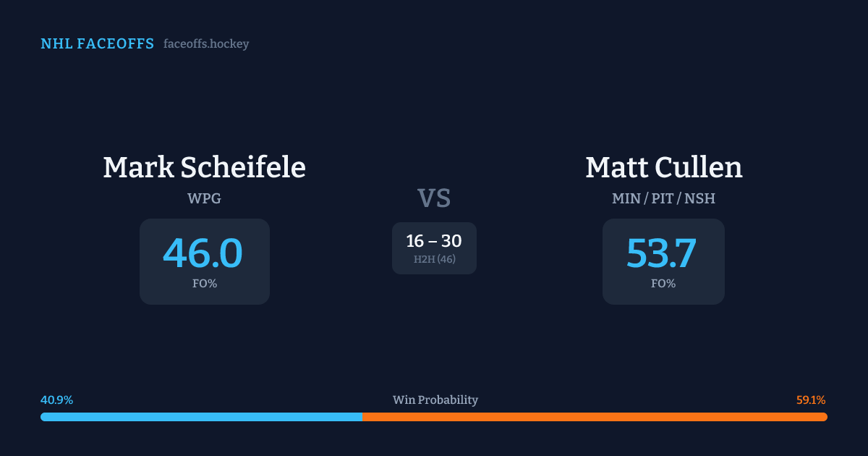Click the boundary between blue and orange bar segments
The image size is (868, 456).
click(x=362, y=417)
